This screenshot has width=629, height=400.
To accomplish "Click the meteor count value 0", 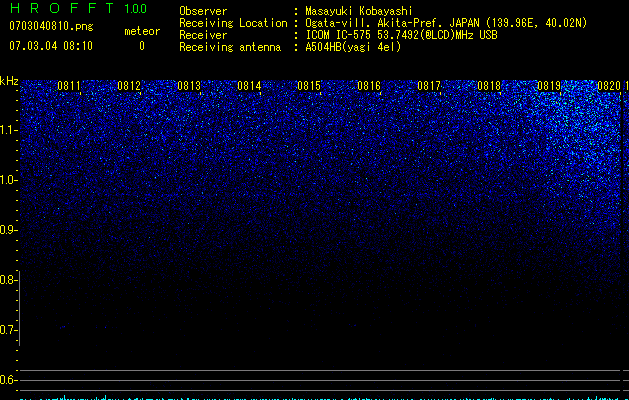I will tap(142, 46).
